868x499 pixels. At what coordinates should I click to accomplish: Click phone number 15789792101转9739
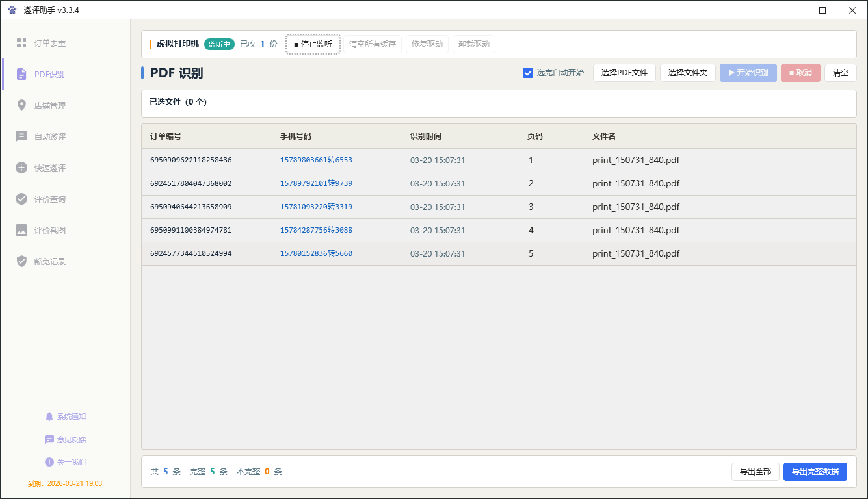coord(316,183)
